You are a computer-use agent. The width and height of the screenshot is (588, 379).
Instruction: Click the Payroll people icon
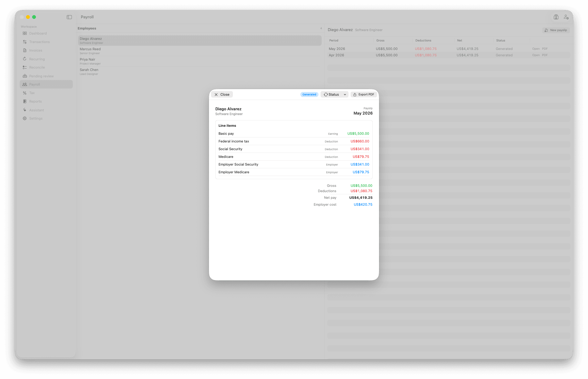(25, 84)
